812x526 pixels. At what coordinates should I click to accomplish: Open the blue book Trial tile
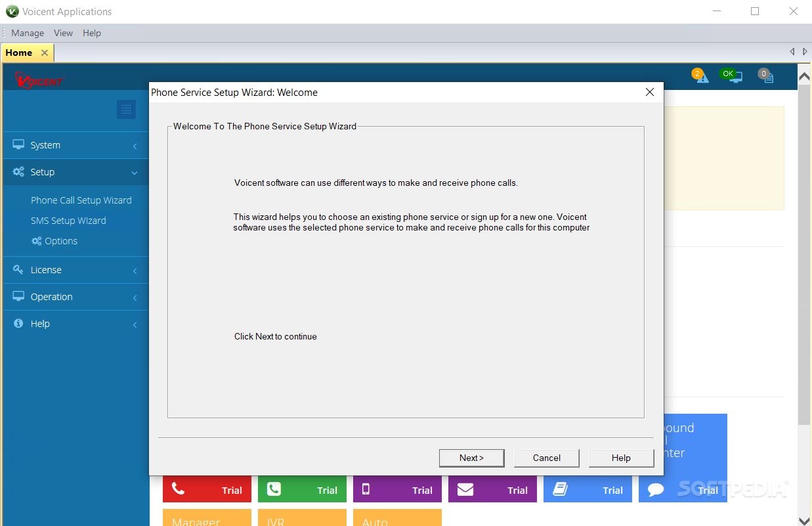click(x=588, y=489)
